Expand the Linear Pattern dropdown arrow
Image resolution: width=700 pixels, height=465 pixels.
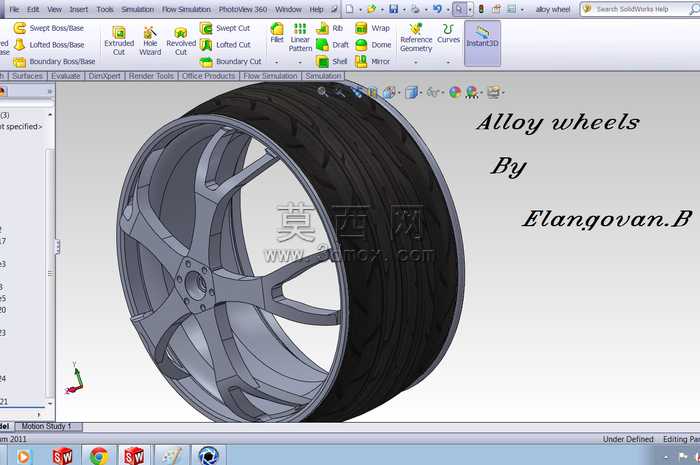pos(300,62)
